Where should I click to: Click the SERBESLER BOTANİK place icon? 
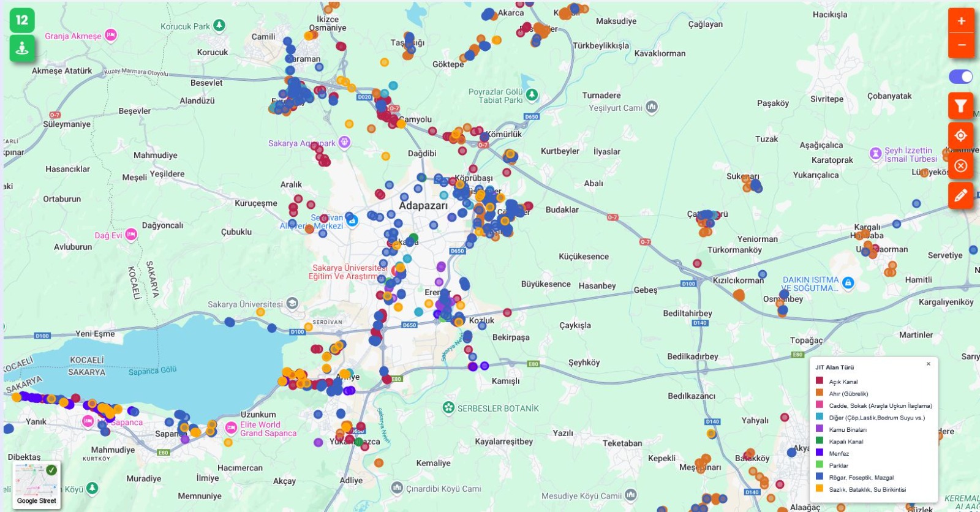tap(448, 408)
